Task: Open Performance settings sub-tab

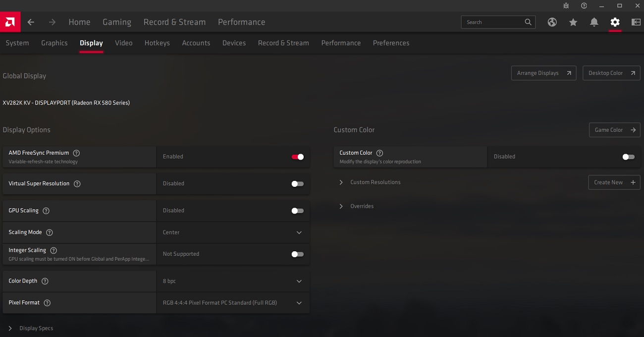Action: [x=341, y=43]
